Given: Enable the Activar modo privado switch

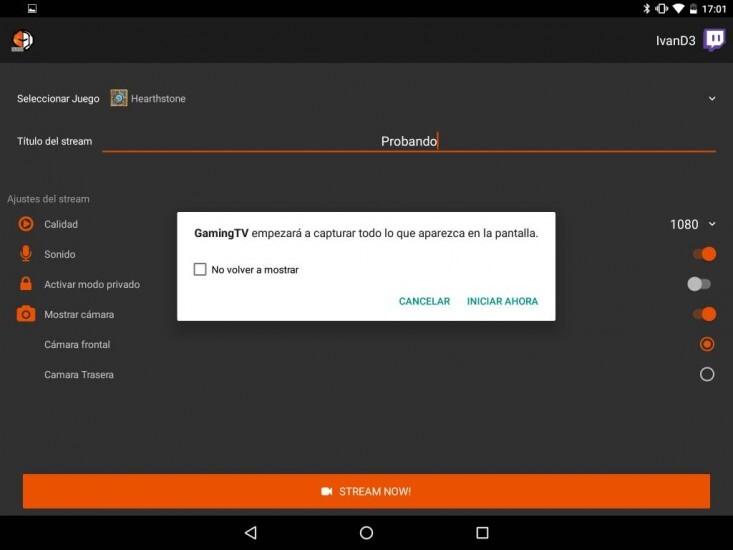Looking at the screenshot, I should (699, 284).
